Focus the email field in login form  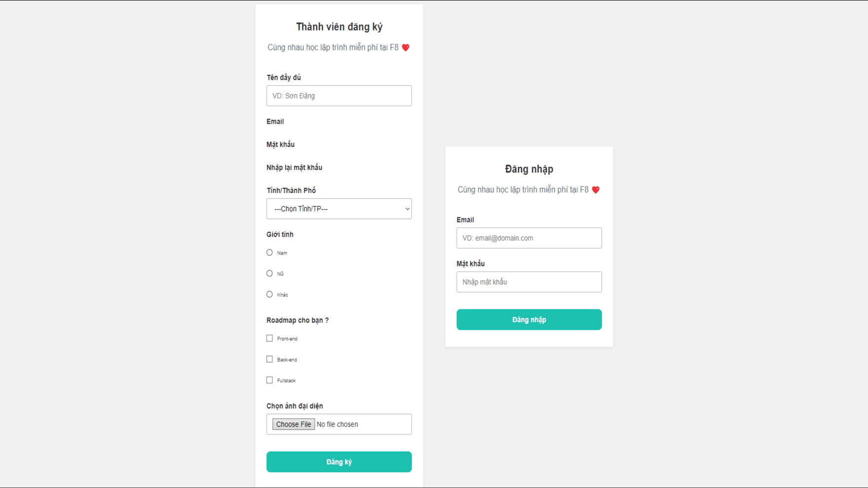529,238
